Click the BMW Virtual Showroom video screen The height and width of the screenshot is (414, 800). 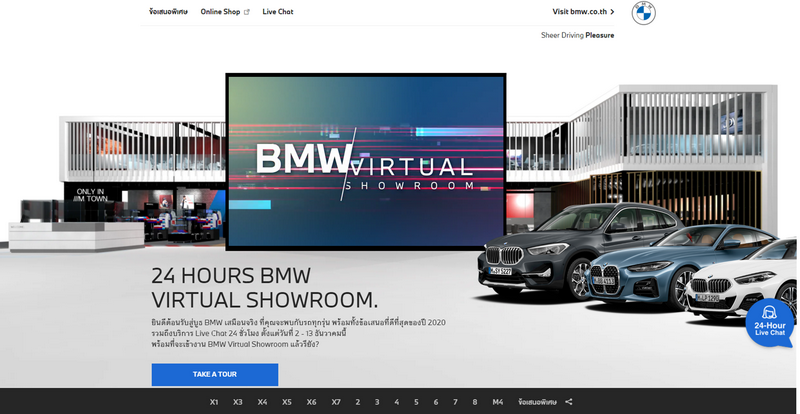click(366, 162)
